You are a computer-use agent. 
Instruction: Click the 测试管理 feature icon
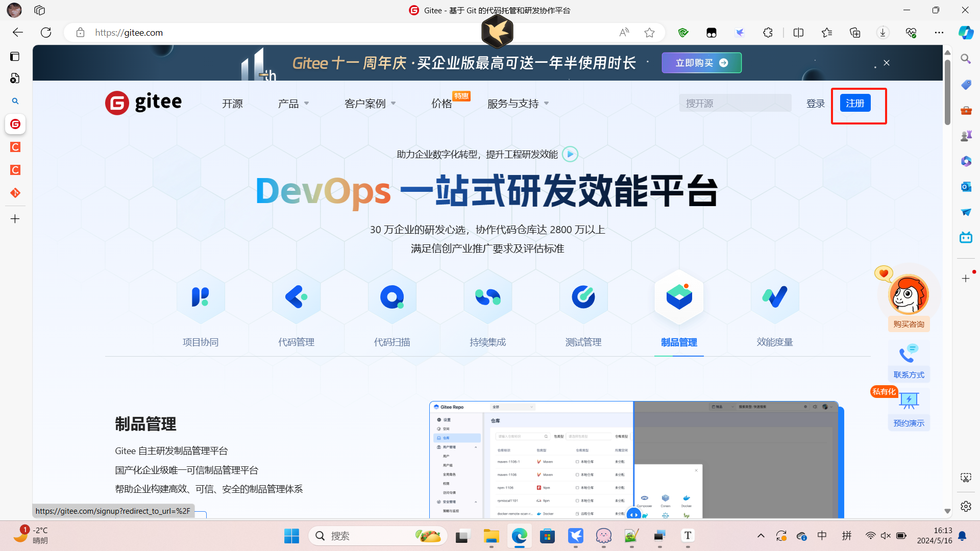pyautogui.click(x=583, y=297)
